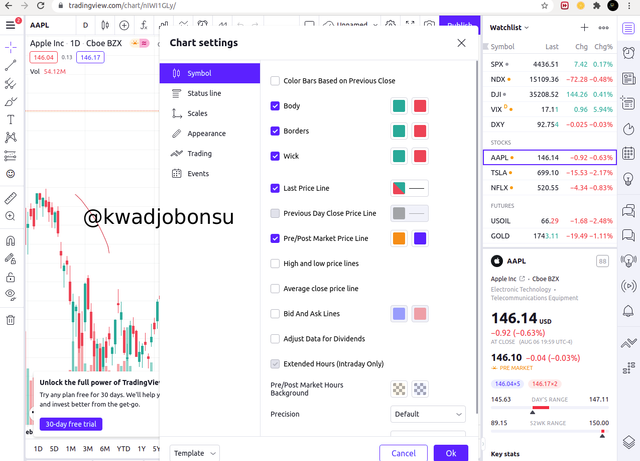The width and height of the screenshot is (640, 461).
Task: Lock all drawing tools
Action: (x=11, y=277)
